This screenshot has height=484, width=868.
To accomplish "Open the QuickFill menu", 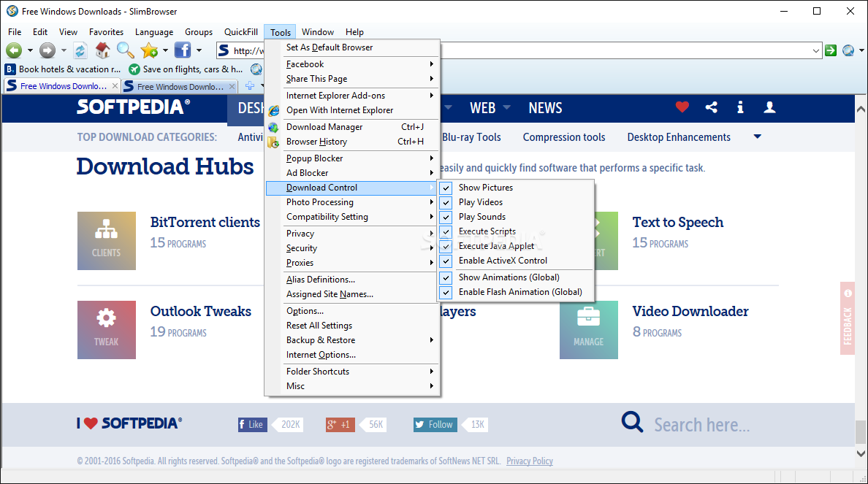I will coord(241,32).
